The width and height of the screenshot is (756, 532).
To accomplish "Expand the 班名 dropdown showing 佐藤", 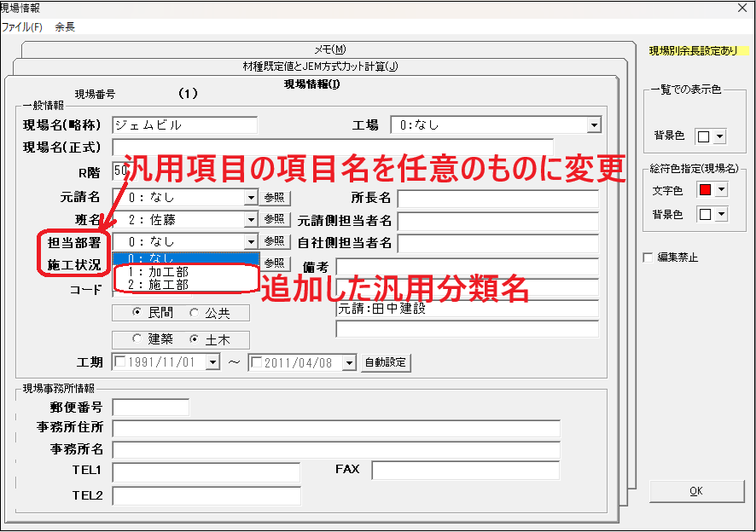I will point(251,220).
